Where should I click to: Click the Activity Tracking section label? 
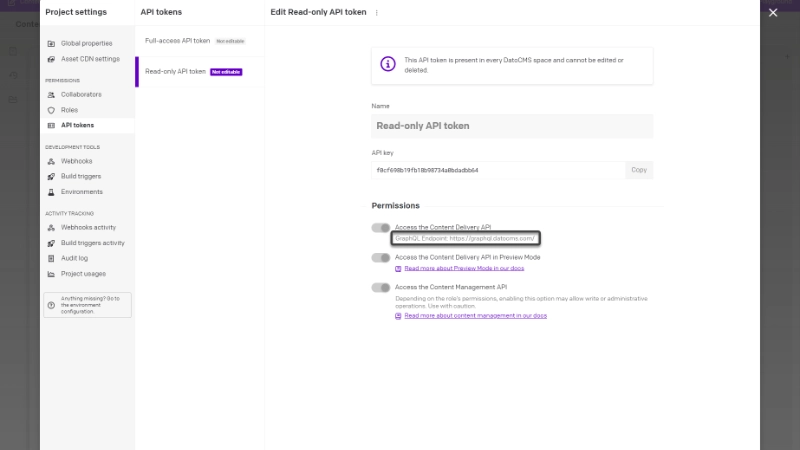[69, 214]
